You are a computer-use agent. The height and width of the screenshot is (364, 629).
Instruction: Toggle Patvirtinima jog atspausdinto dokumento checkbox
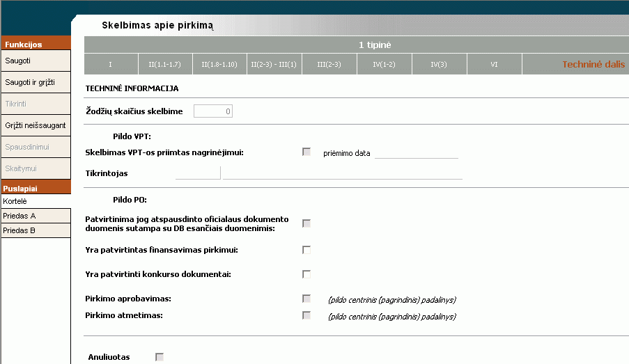(306, 223)
